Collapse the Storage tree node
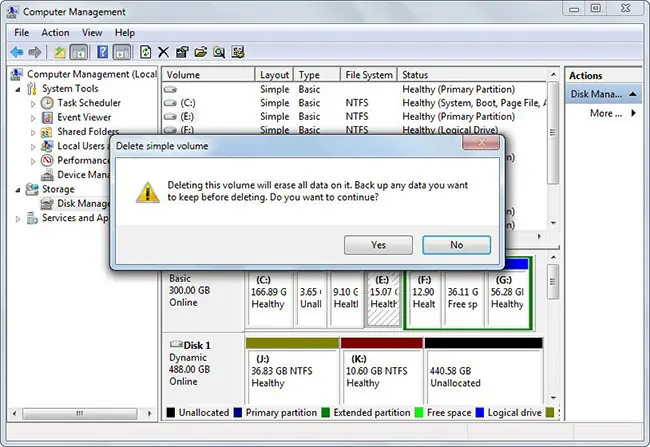The width and height of the screenshot is (650, 447). (x=18, y=190)
